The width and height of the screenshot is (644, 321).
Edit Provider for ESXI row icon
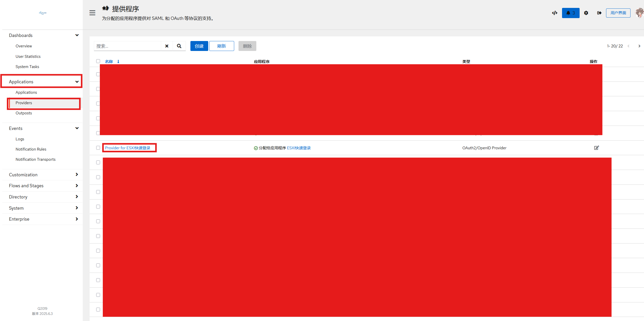coord(596,148)
